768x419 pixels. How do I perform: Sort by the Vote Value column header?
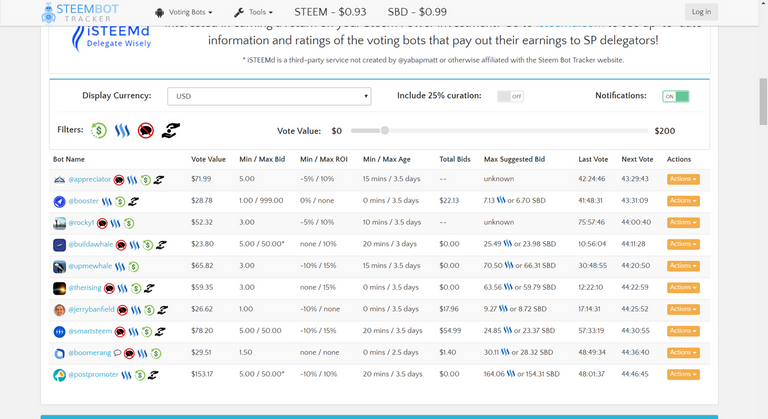coord(208,159)
